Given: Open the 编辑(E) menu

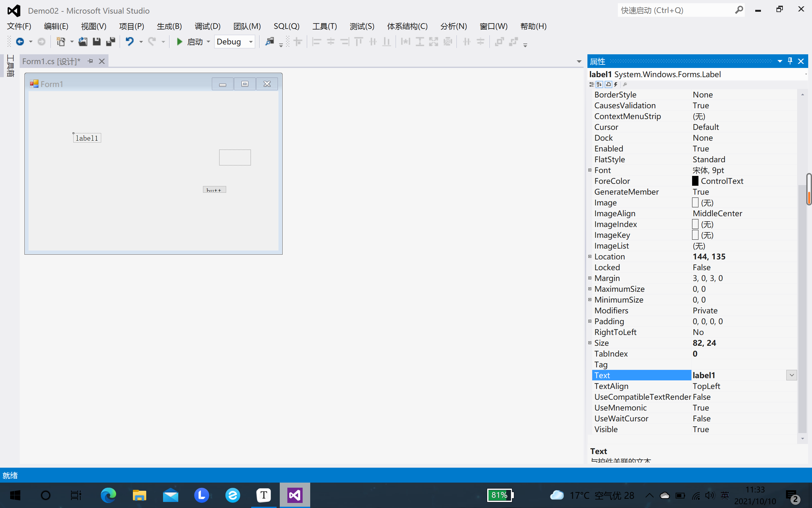Looking at the screenshot, I should click(x=56, y=26).
